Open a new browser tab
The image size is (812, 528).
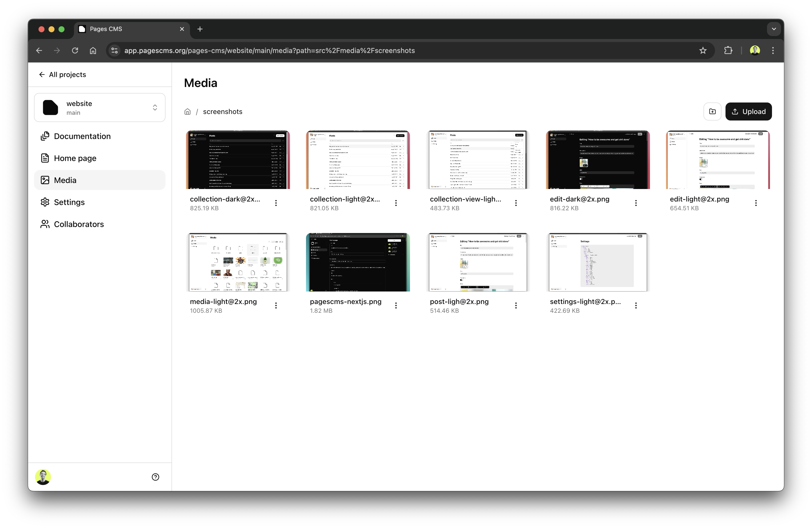(x=200, y=29)
